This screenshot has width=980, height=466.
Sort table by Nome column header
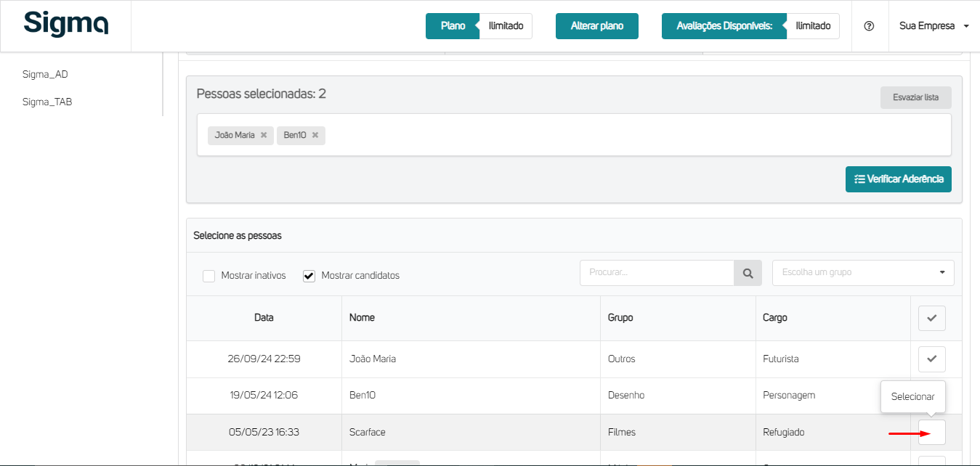[x=362, y=318]
